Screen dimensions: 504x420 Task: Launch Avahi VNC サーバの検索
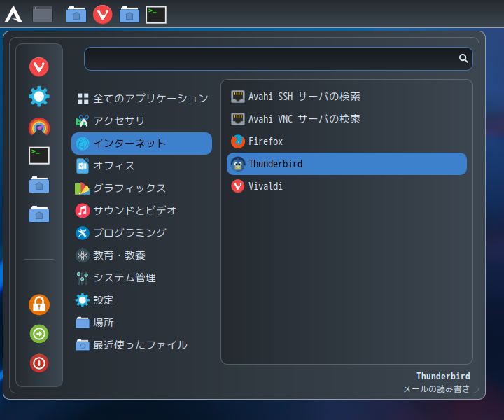346,119
